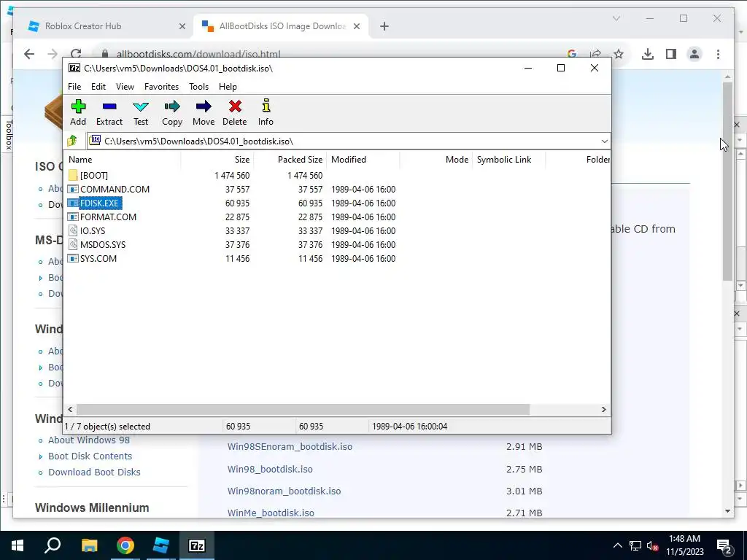Open Chrome downloads icon
Screen dimensions: 747x560
click(x=648, y=54)
